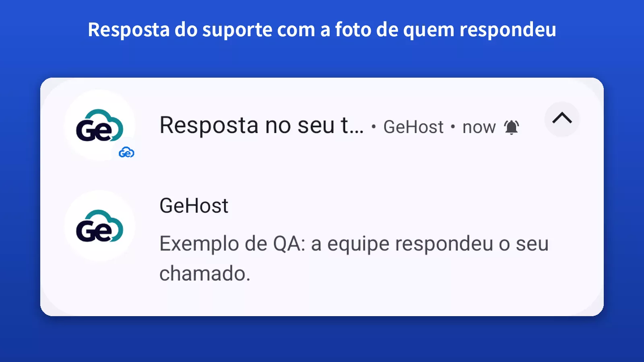The height and width of the screenshot is (362, 644).
Task: Tap the ringing bell alert icon
Action: pos(512,127)
